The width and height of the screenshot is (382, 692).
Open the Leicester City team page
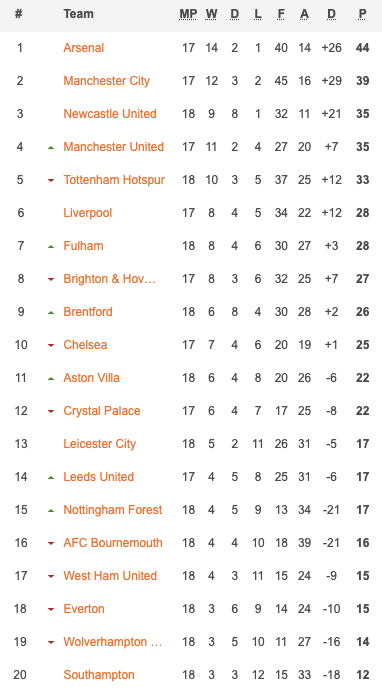click(x=100, y=444)
